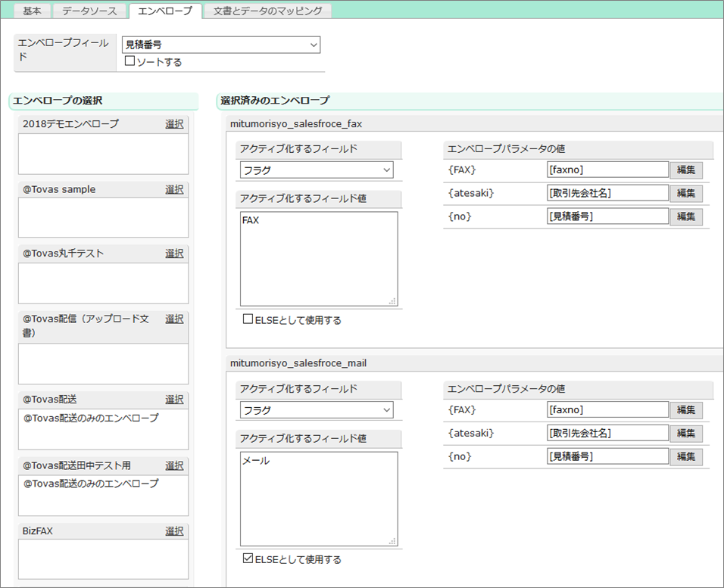Click 選択 for @Tovas配送田中テスト用

[x=174, y=465]
